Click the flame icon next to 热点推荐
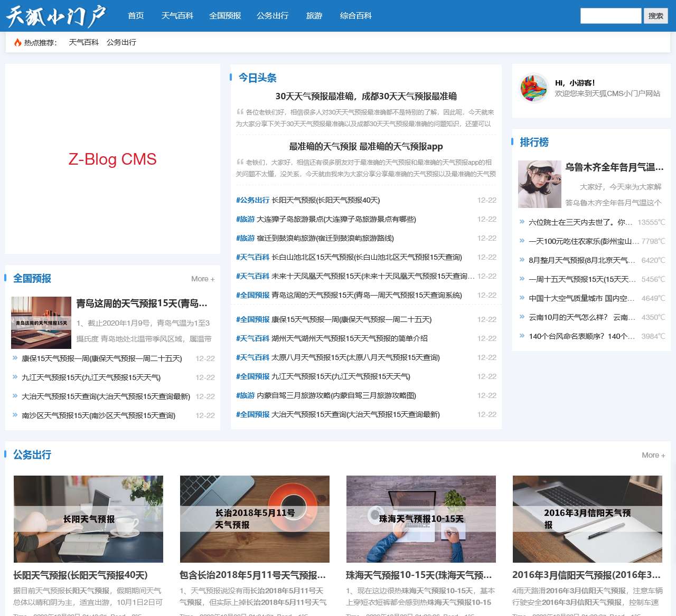Screen dimensions: 676x616 tap(16, 42)
